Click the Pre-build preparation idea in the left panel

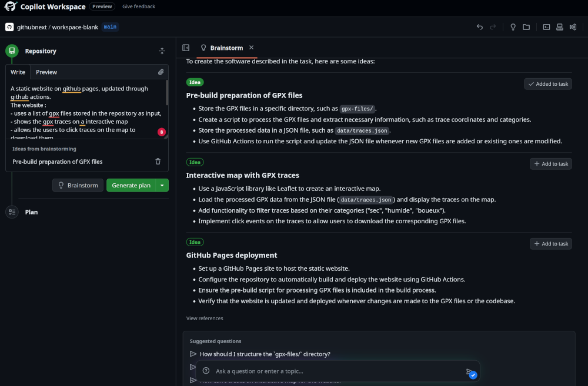[x=58, y=162]
